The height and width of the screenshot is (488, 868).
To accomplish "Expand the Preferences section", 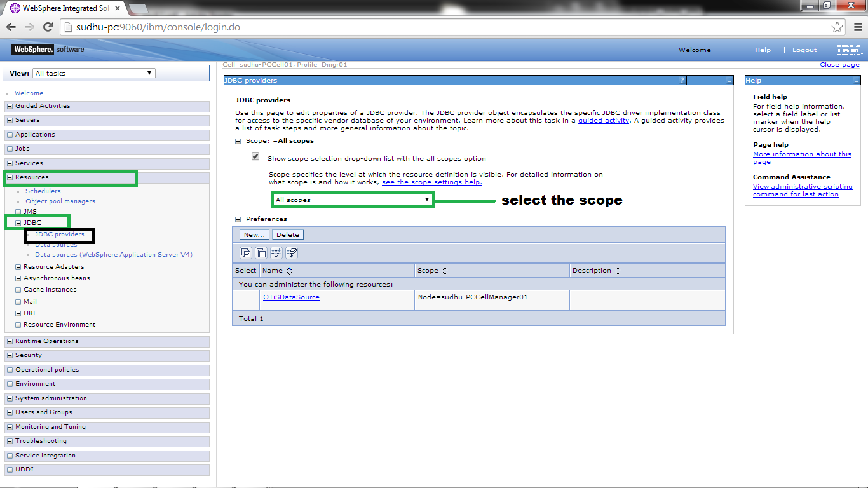I will [238, 219].
